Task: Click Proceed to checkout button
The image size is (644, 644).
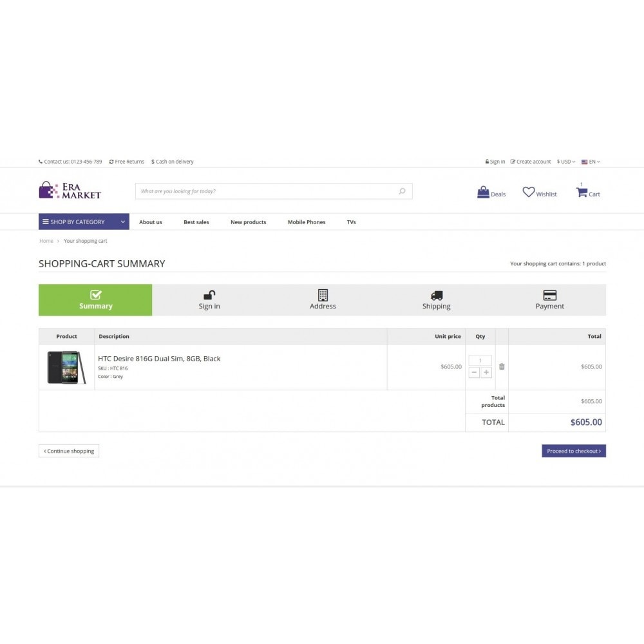Action: click(574, 451)
